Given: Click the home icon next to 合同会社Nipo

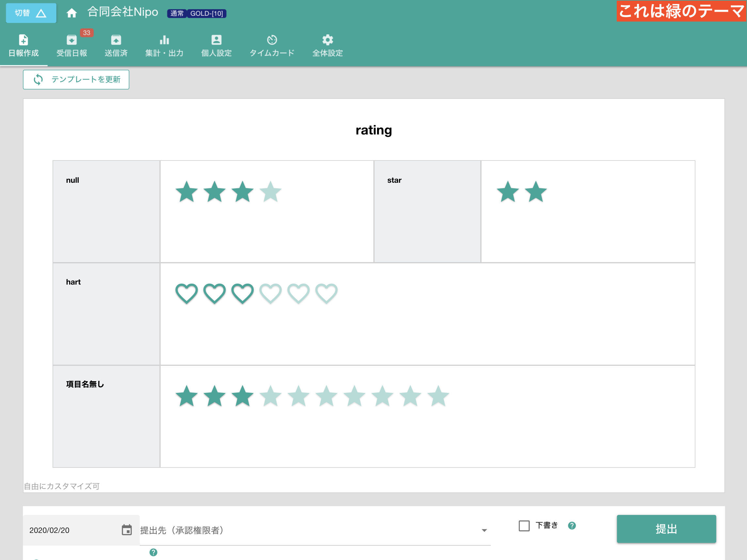Looking at the screenshot, I should [71, 13].
